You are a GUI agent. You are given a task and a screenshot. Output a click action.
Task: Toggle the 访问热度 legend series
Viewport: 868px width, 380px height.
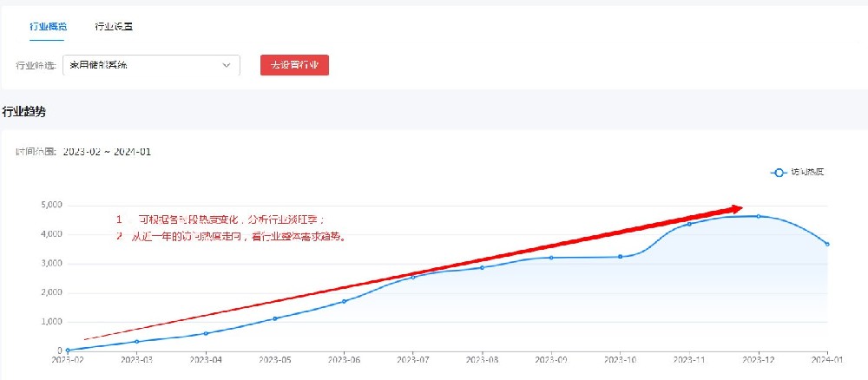tap(798, 173)
